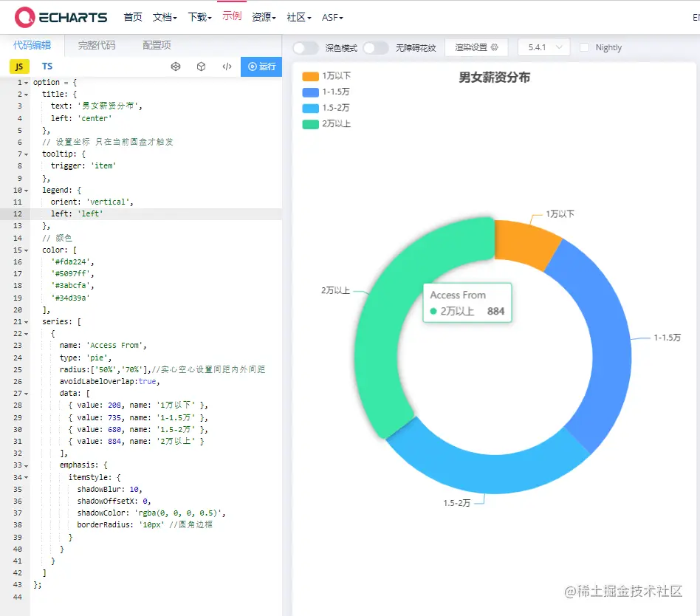Click the 1.5-2万 label below the pie
700x616 pixels.
[x=456, y=503]
